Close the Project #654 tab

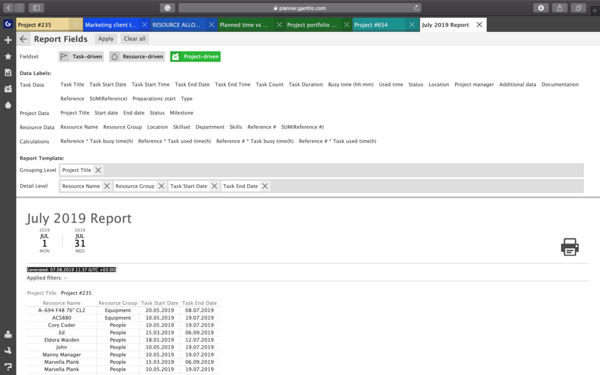pyautogui.click(x=412, y=24)
